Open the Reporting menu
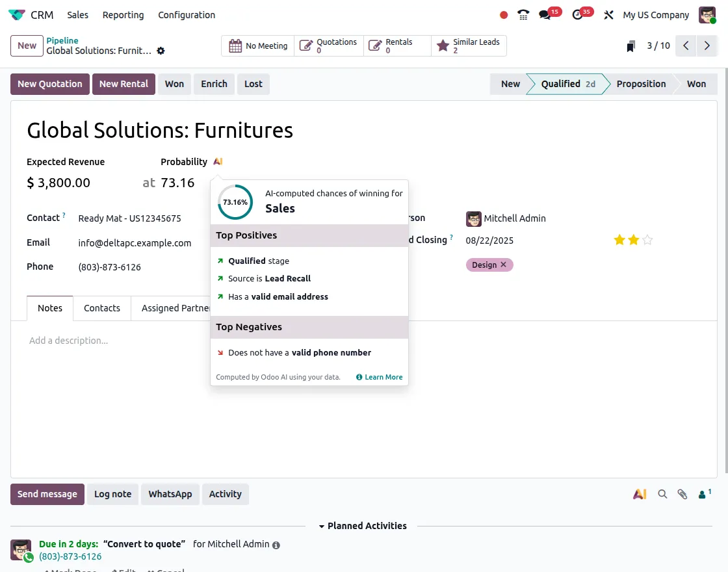 (x=123, y=15)
